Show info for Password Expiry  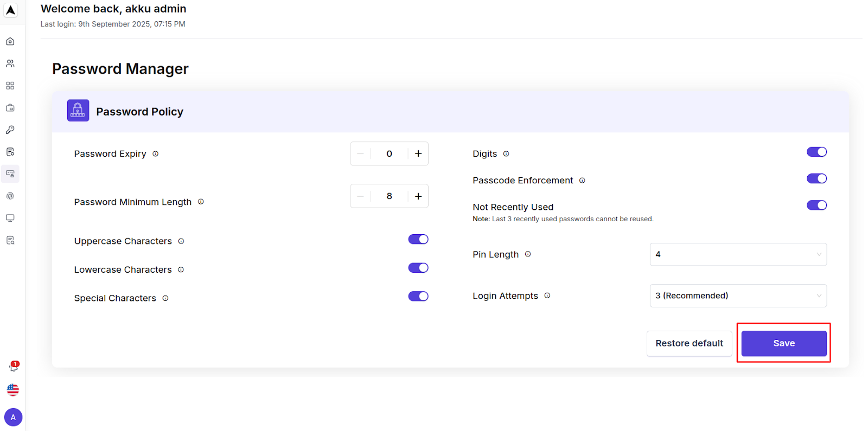(x=156, y=154)
